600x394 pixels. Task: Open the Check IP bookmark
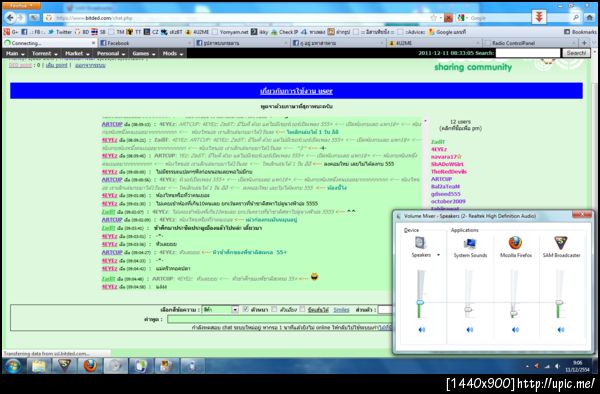pyautogui.click(x=285, y=32)
